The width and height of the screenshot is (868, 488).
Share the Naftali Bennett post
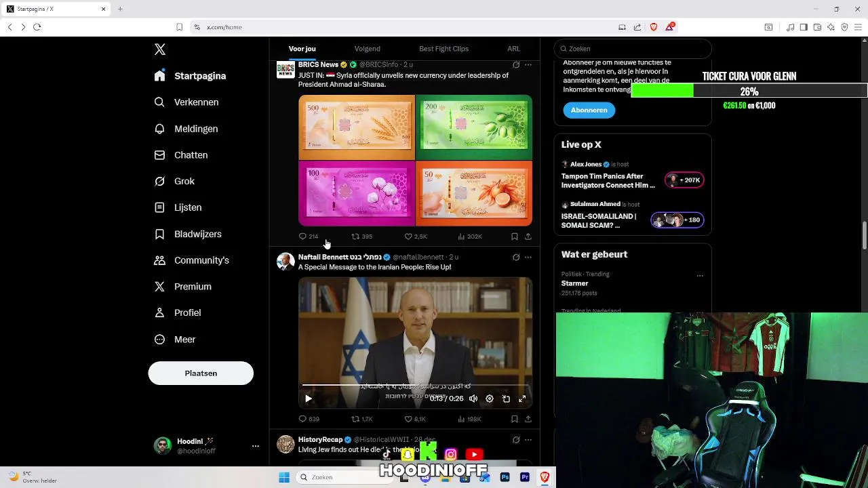coord(528,420)
